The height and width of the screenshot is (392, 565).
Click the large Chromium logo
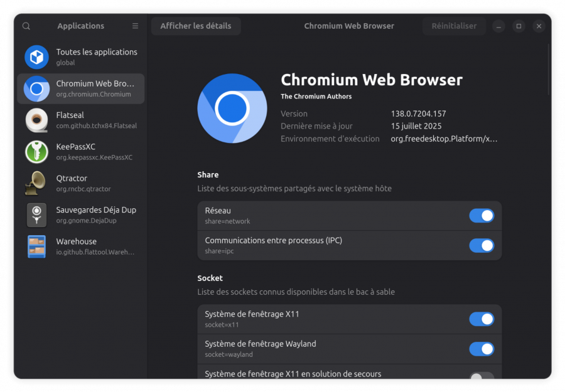(x=232, y=109)
